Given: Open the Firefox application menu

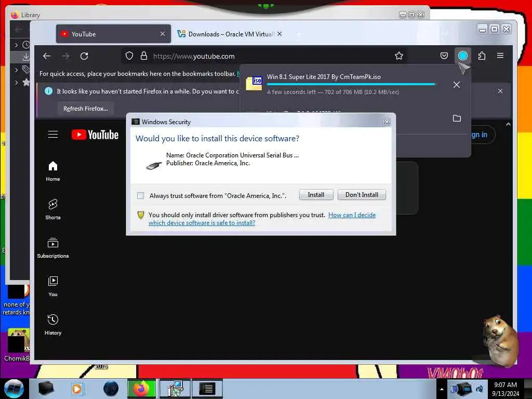Looking at the screenshot, I should 500,56.
